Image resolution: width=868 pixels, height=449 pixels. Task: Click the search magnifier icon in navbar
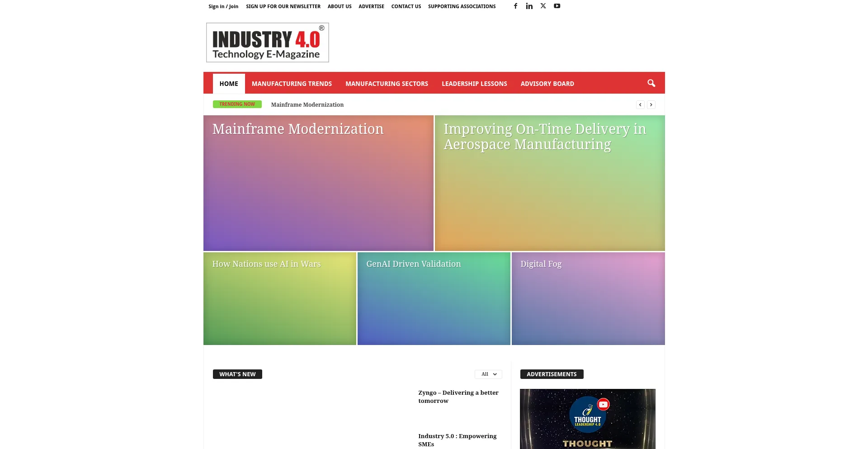[x=651, y=83]
